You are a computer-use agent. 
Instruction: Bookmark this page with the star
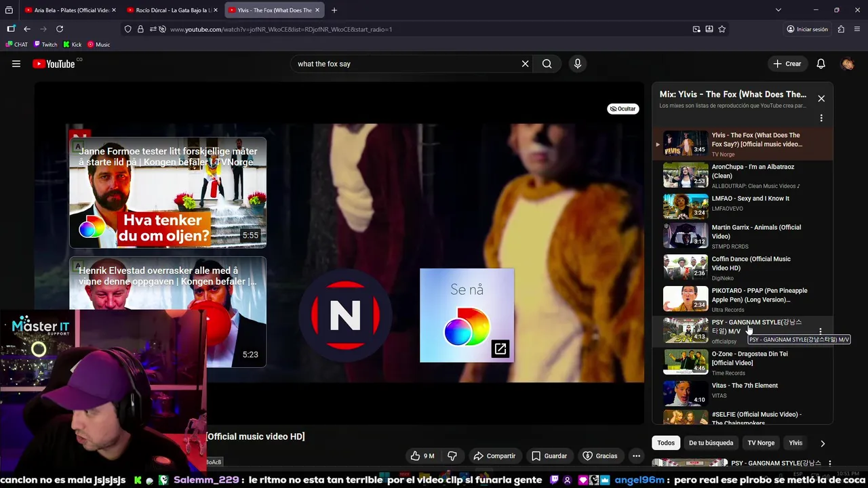tap(722, 29)
